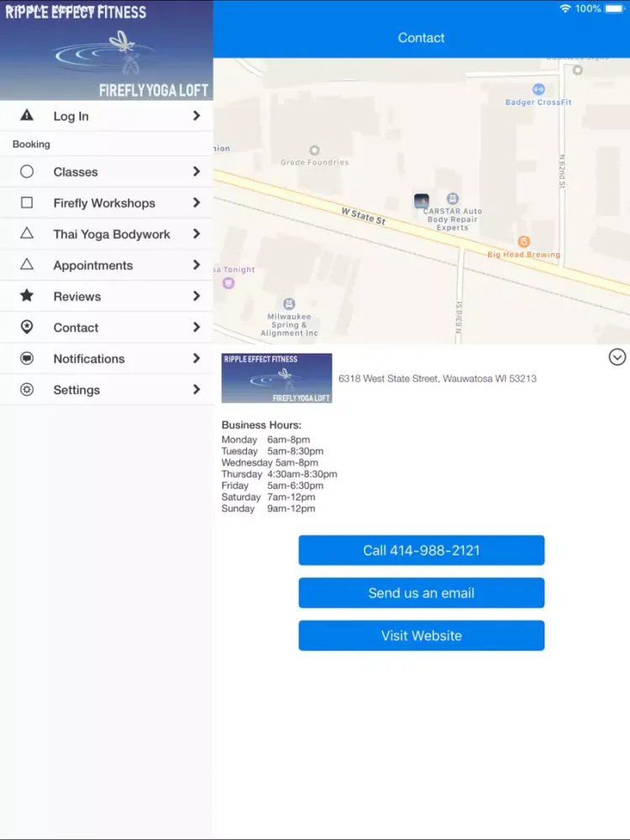630x840 pixels.
Task: Tap the sidebar header Firefly Yoga Loft banner
Action: [107, 50]
